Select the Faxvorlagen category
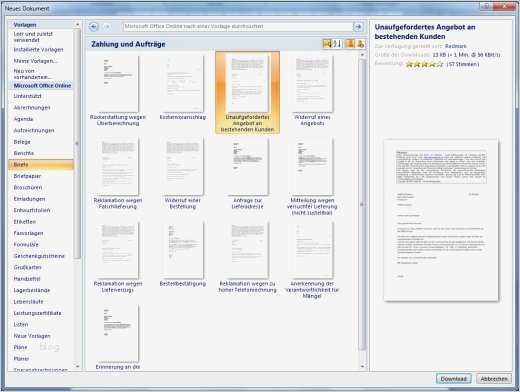 pos(28,233)
